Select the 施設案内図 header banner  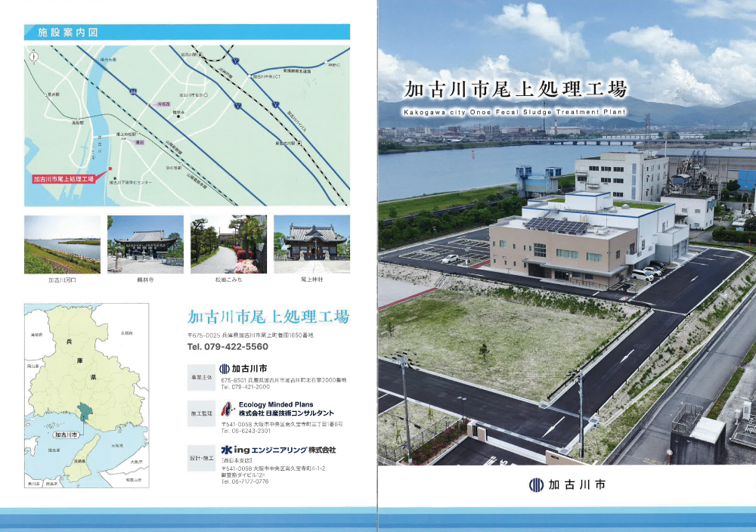[x=68, y=30]
